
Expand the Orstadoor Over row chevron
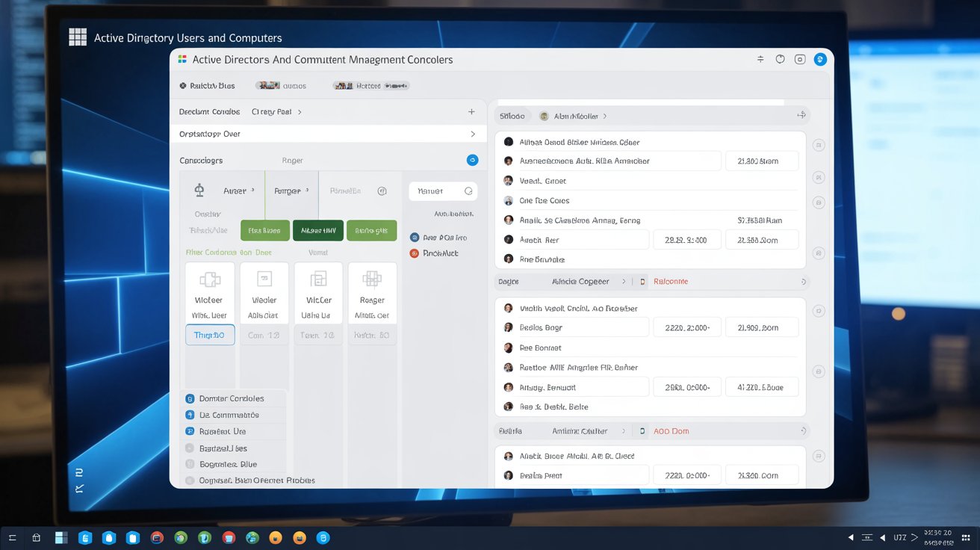(x=472, y=135)
